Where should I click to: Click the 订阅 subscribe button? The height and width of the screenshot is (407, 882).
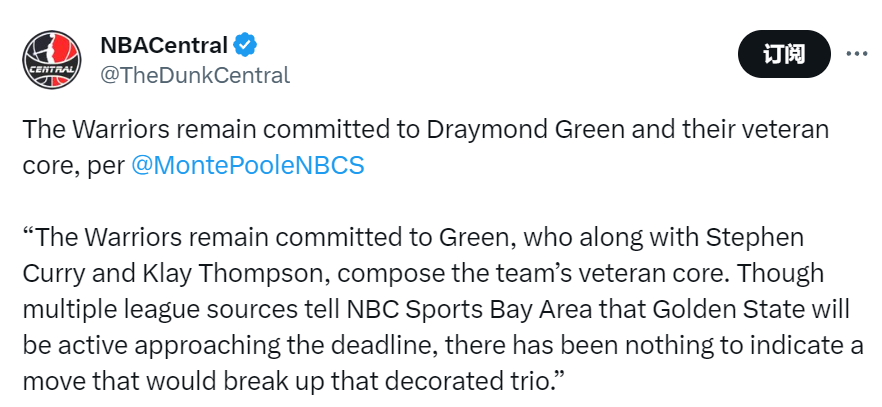(784, 54)
